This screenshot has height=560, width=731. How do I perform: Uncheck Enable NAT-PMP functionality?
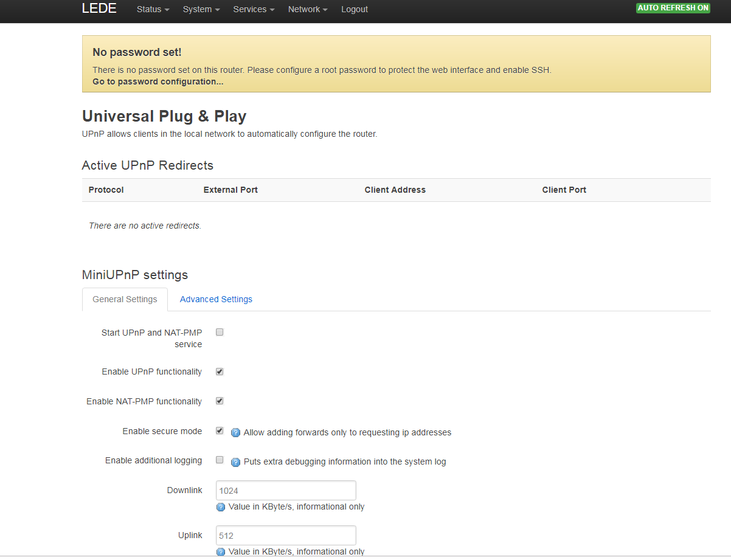click(219, 400)
